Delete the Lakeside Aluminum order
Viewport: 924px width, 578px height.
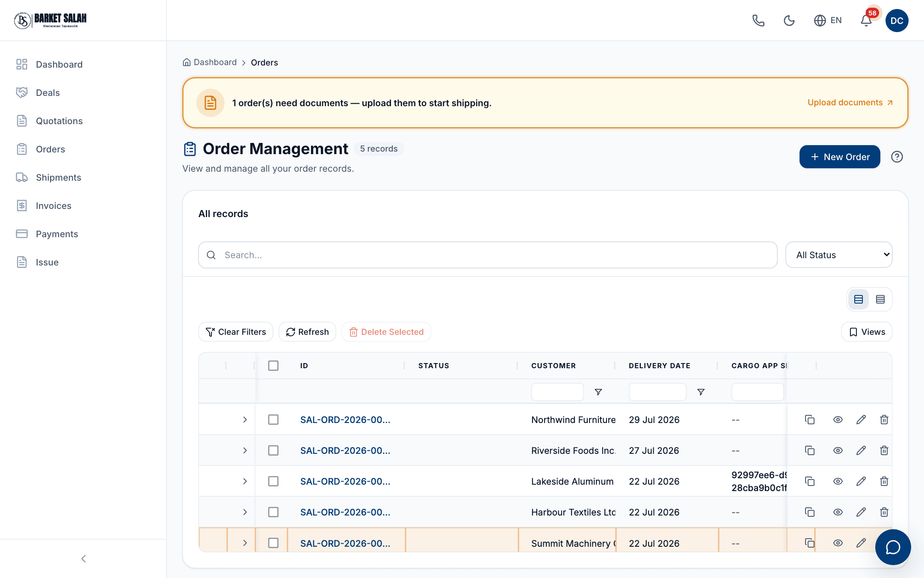(884, 481)
